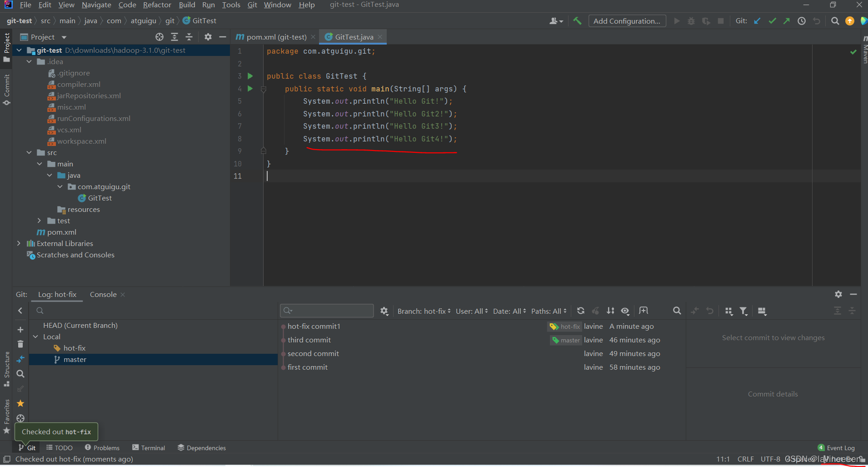Open Paths: All filter dropdown

click(549, 311)
